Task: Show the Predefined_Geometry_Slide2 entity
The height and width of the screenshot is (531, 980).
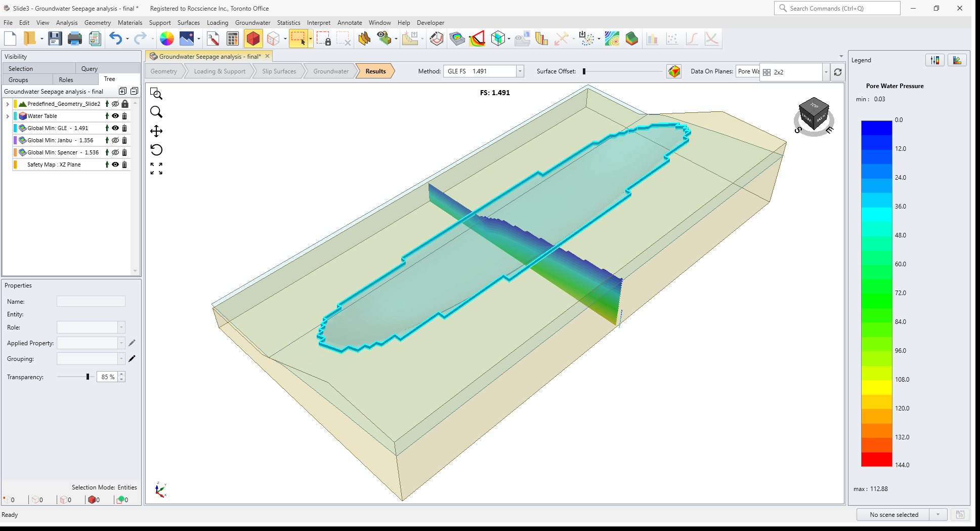Action: click(x=115, y=104)
